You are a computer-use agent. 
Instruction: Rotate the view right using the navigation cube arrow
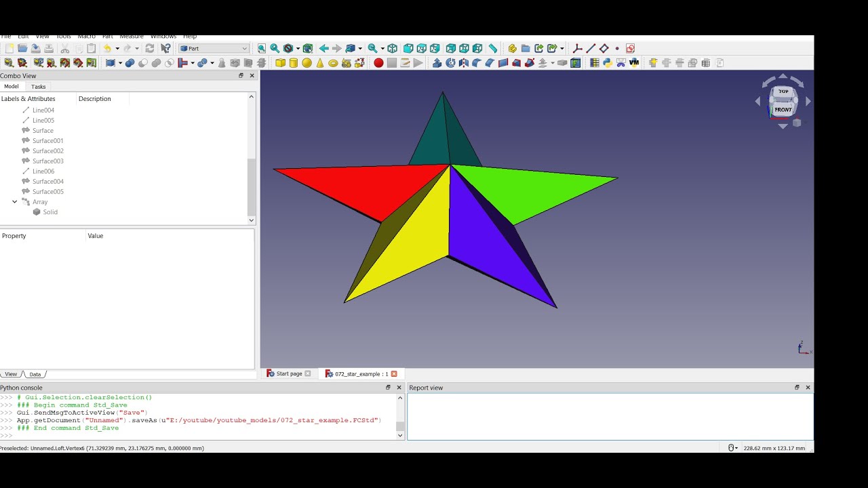(x=808, y=102)
